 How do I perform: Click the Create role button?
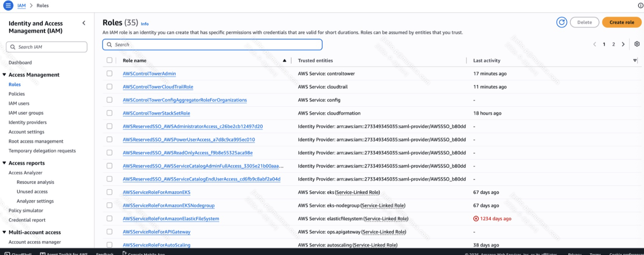[622, 22]
